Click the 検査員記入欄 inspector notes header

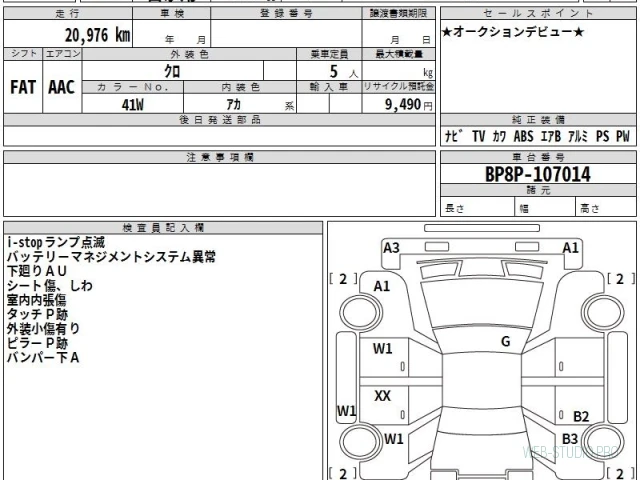tap(163, 228)
